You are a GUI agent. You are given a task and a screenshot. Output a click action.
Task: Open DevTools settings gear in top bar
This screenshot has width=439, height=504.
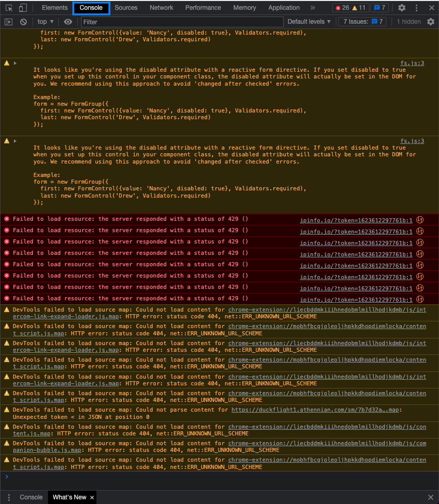coord(402,8)
